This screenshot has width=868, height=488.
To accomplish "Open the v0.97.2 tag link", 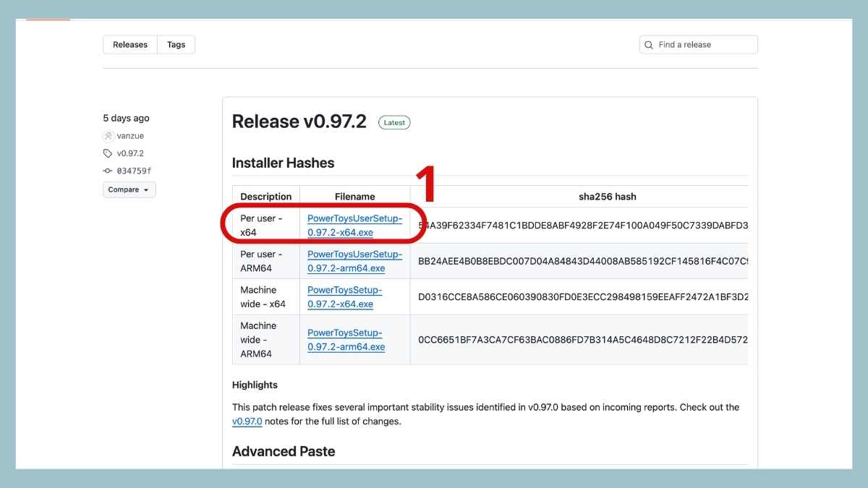I will pyautogui.click(x=130, y=153).
